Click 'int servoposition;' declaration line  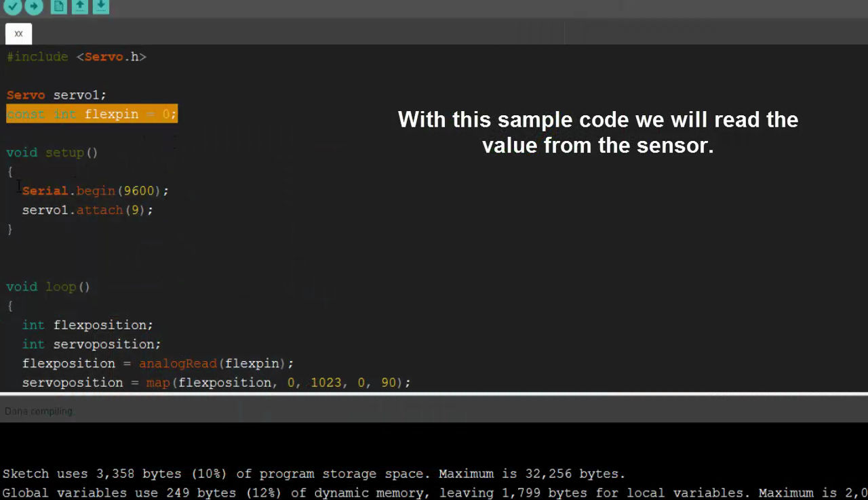[92, 344]
